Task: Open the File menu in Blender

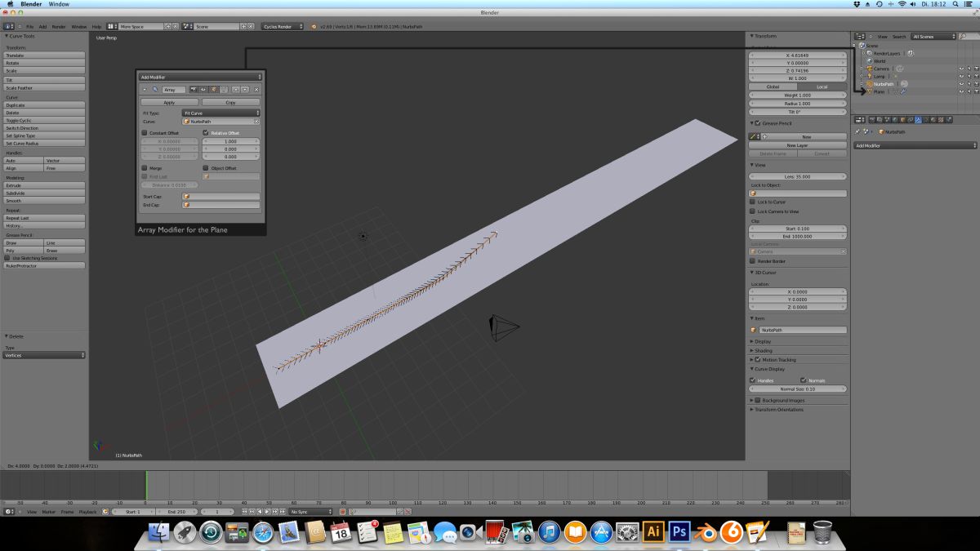Action: pyautogui.click(x=29, y=26)
